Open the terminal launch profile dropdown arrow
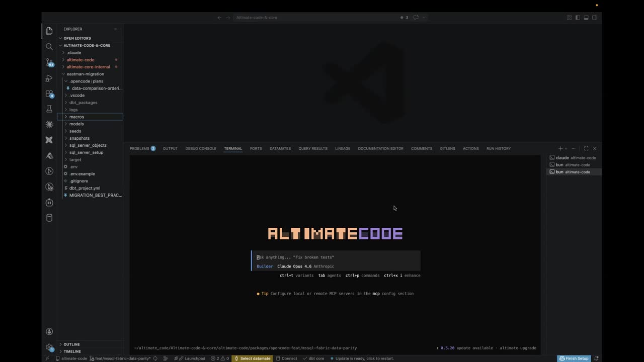644x362 pixels. (x=566, y=148)
